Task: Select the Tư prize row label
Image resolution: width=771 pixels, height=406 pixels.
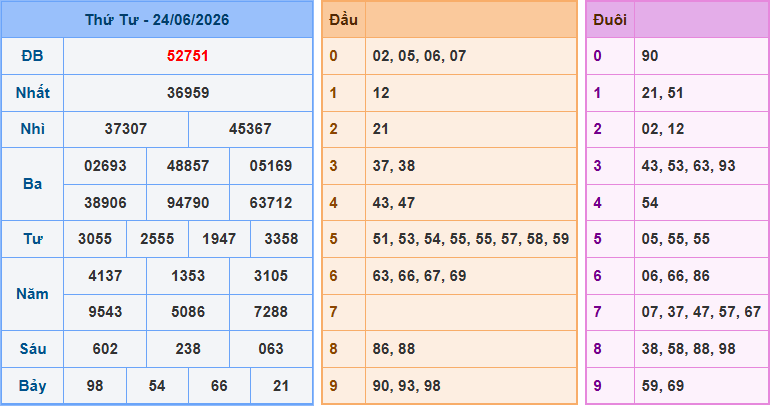Action: [32, 239]
